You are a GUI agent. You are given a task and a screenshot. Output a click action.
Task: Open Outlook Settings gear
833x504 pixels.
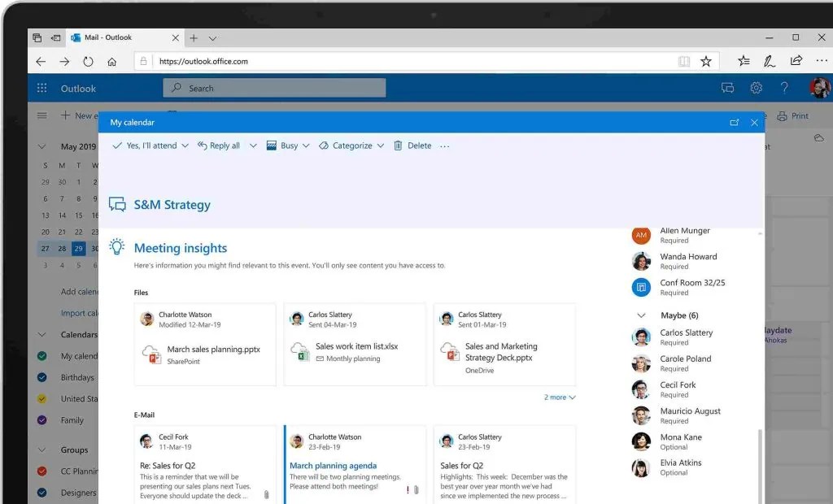tap(757, 88)
